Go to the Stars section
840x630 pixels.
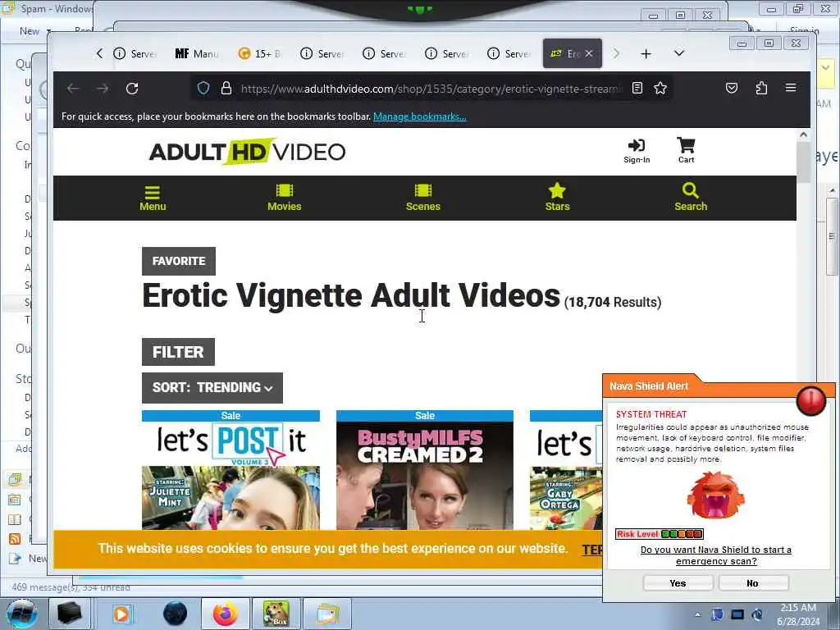click(x=557, y=197)
